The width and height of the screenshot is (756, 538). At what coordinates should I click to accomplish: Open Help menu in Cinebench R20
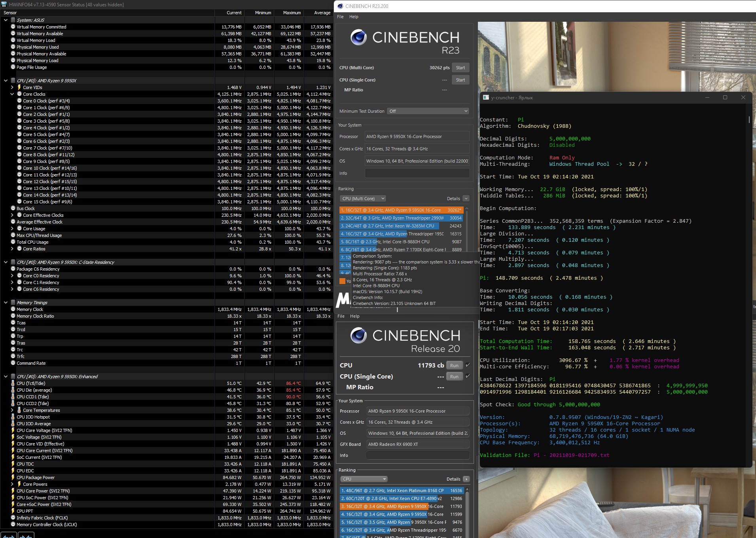(355, 316)
